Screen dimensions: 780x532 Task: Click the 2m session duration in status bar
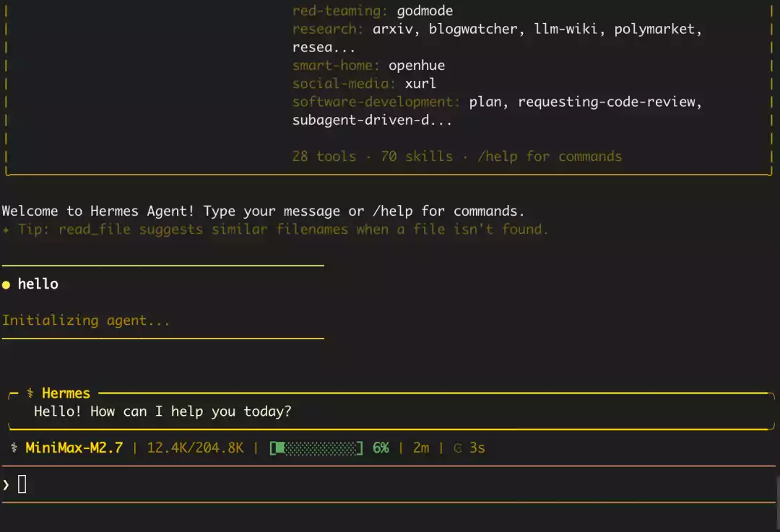[421, 448]
